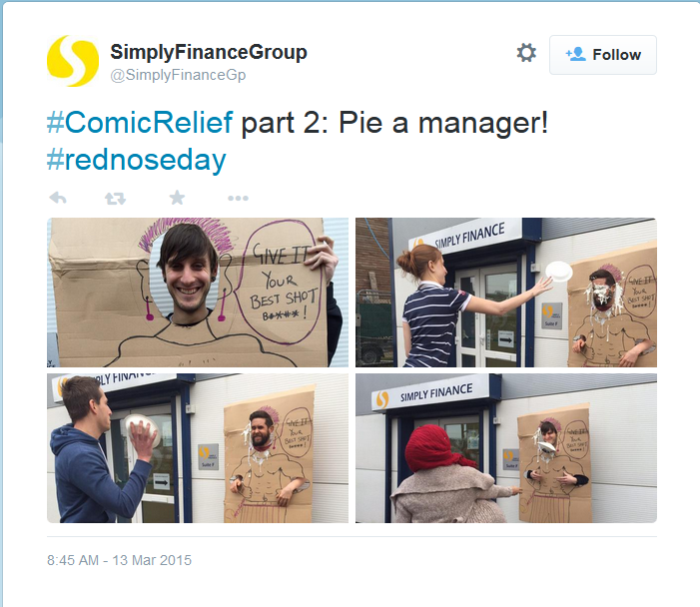700x607 pixels.
Task: Retweet this post via the retweet icon
Action: (x=115, y=198)
